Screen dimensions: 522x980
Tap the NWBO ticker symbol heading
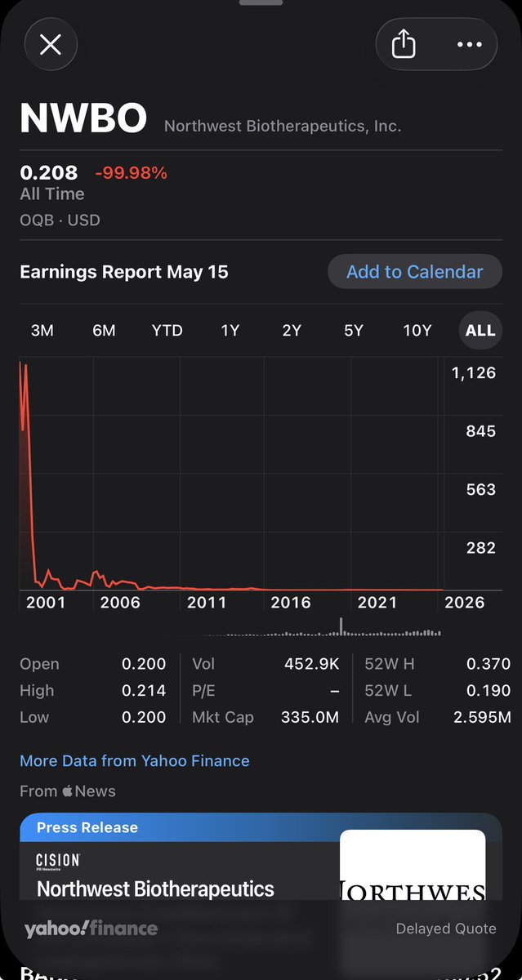click(x=83, y=119)
